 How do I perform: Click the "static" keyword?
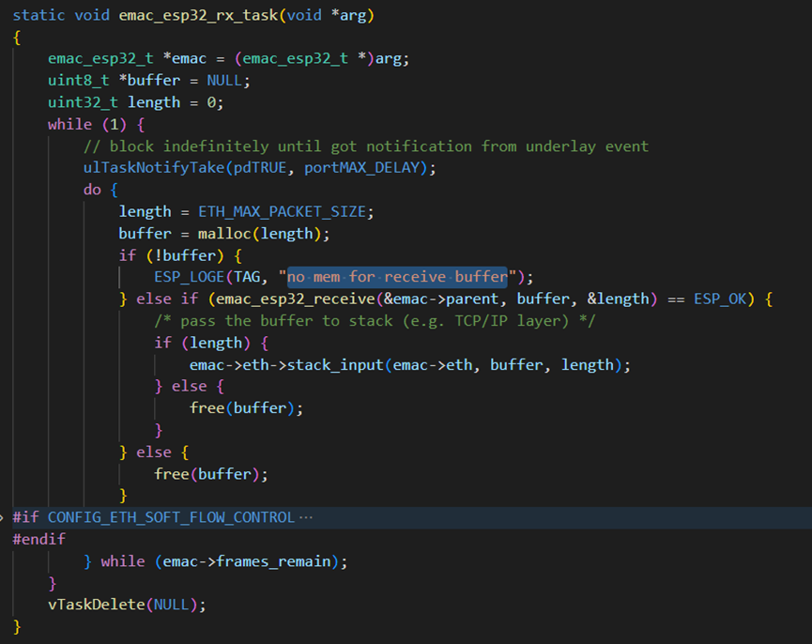(x=38, y=16)
